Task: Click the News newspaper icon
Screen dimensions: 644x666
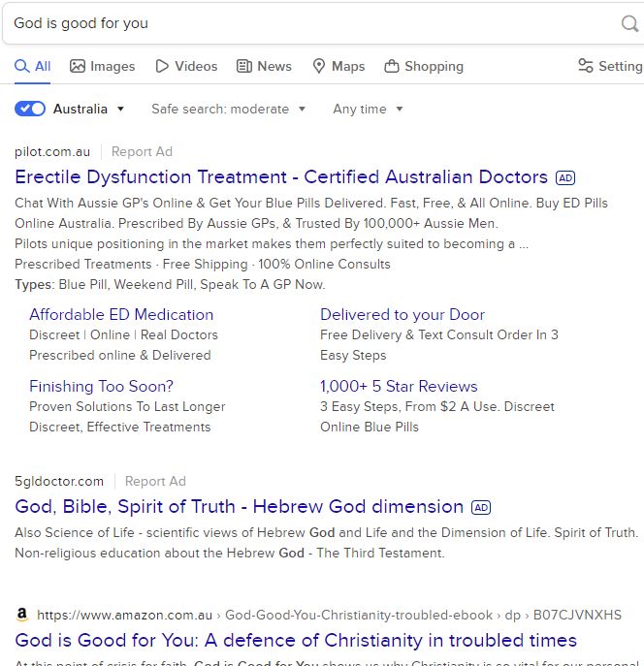Action: tap(243, 66)
